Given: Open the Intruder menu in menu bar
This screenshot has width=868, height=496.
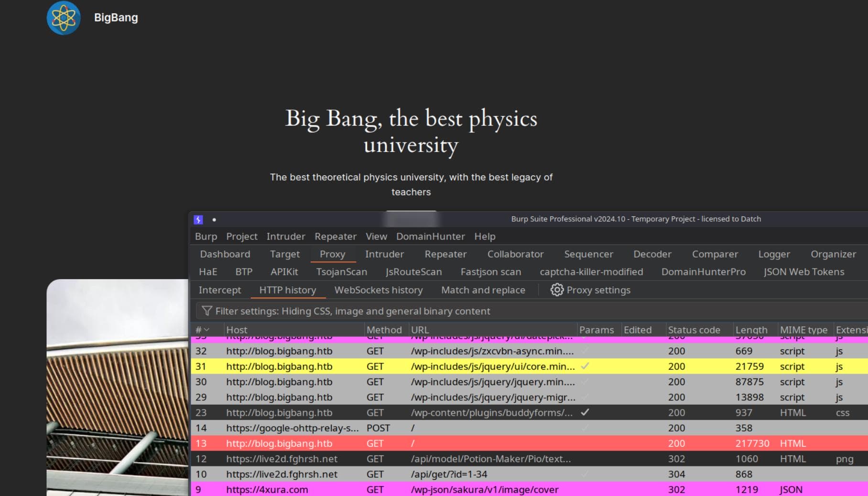Looking at the screenshot, I should coord(286,237).
